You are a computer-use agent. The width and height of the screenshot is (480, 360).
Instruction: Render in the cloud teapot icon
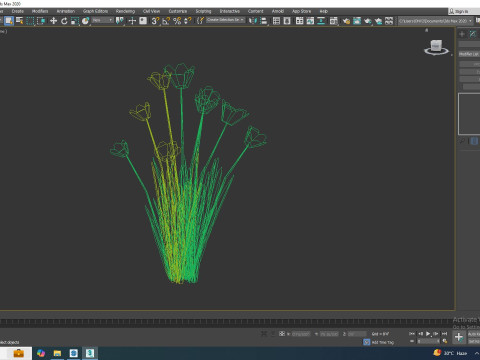click(x=378, y=21)
